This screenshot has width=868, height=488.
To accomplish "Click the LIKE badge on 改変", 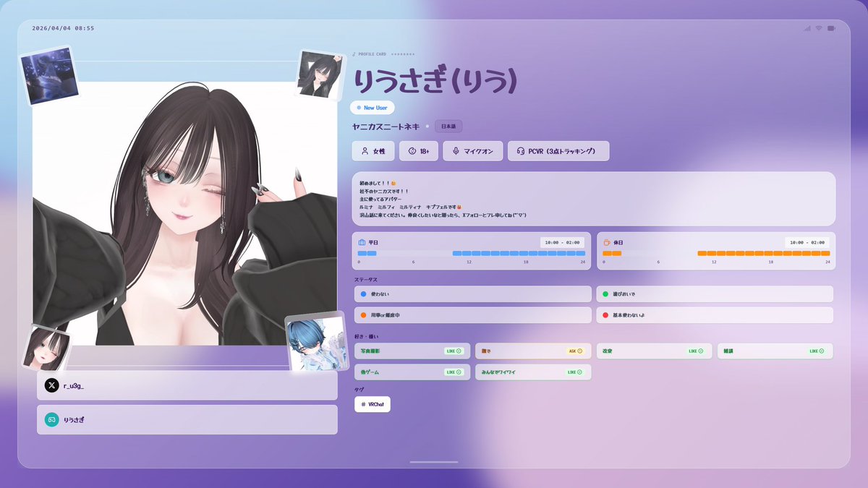I will (696, 351).
